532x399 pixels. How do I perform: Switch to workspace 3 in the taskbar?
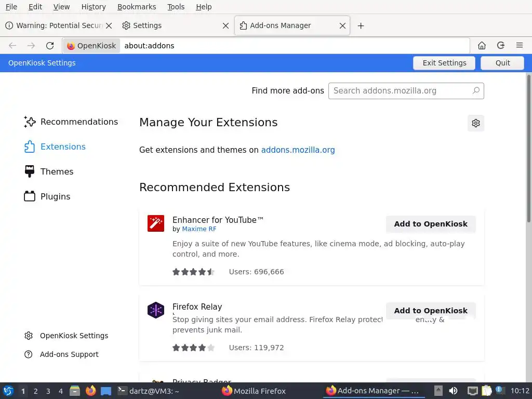48,391
